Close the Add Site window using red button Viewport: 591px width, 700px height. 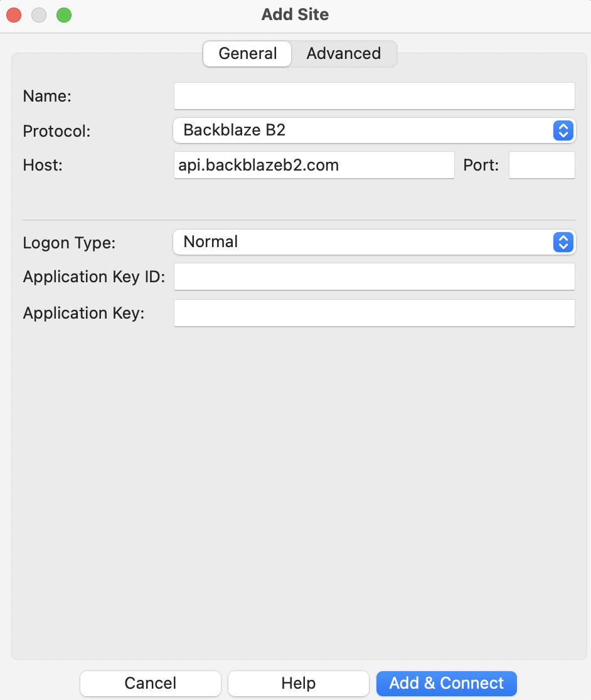[x=14, y=14]
